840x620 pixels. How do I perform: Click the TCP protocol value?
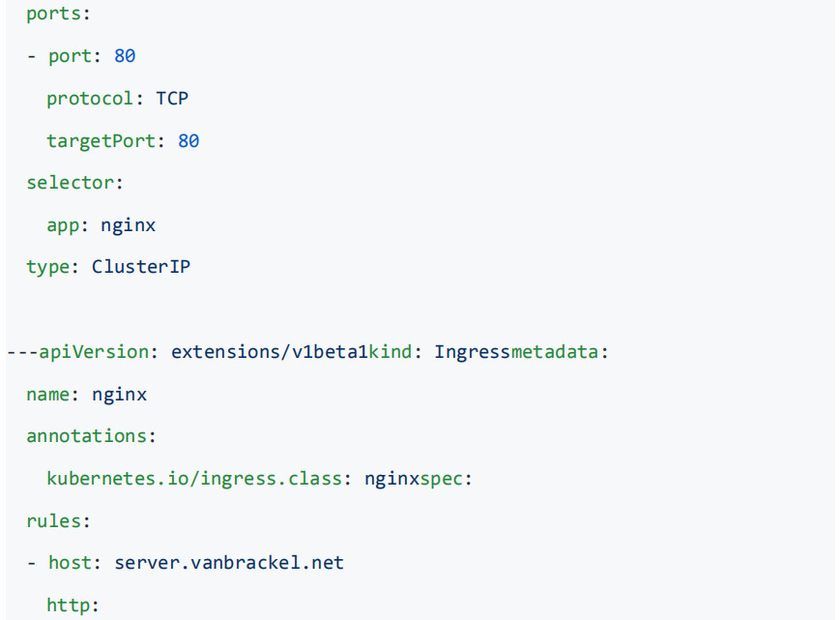click(x=171, y=99)
